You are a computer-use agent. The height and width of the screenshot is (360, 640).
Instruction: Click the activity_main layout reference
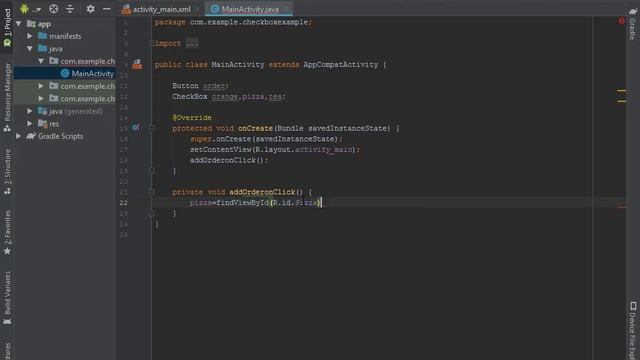324,149
